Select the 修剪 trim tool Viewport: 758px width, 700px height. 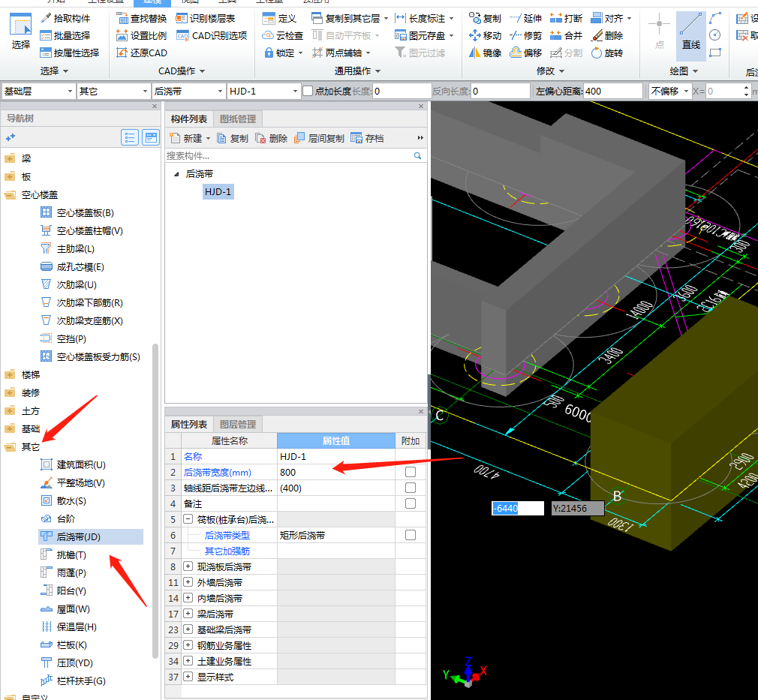click(526, 36)
